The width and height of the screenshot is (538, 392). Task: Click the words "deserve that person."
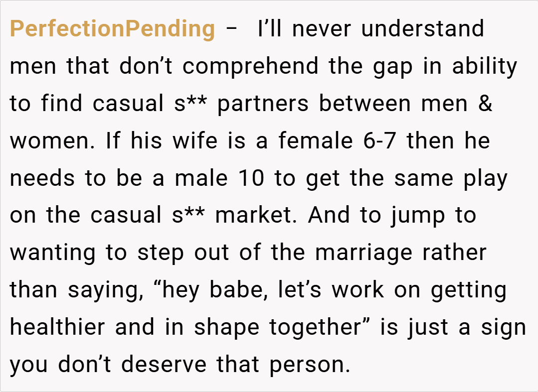point(235,365)
